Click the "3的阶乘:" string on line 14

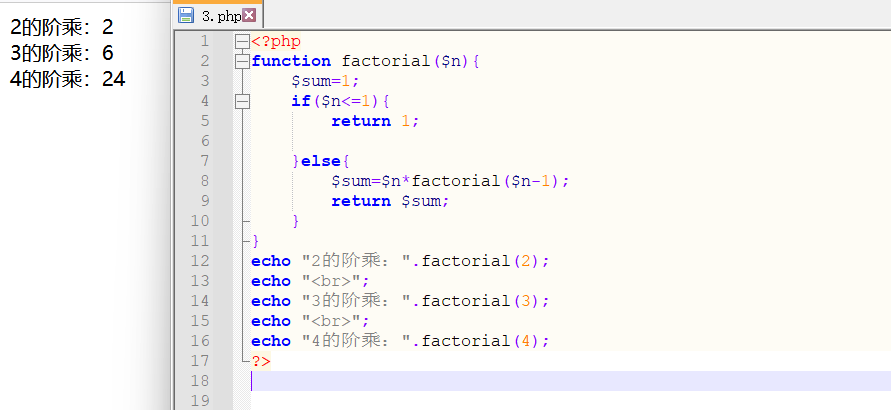[x=356, y=301]
